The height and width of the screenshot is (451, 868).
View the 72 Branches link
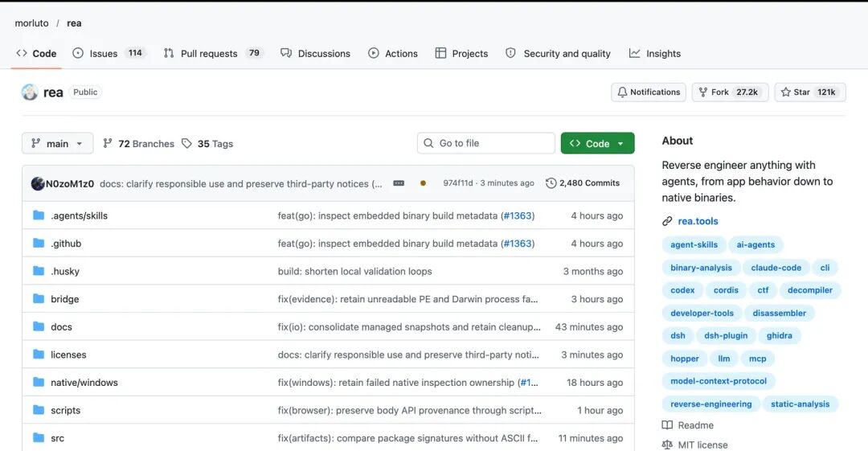click(138, 143)
